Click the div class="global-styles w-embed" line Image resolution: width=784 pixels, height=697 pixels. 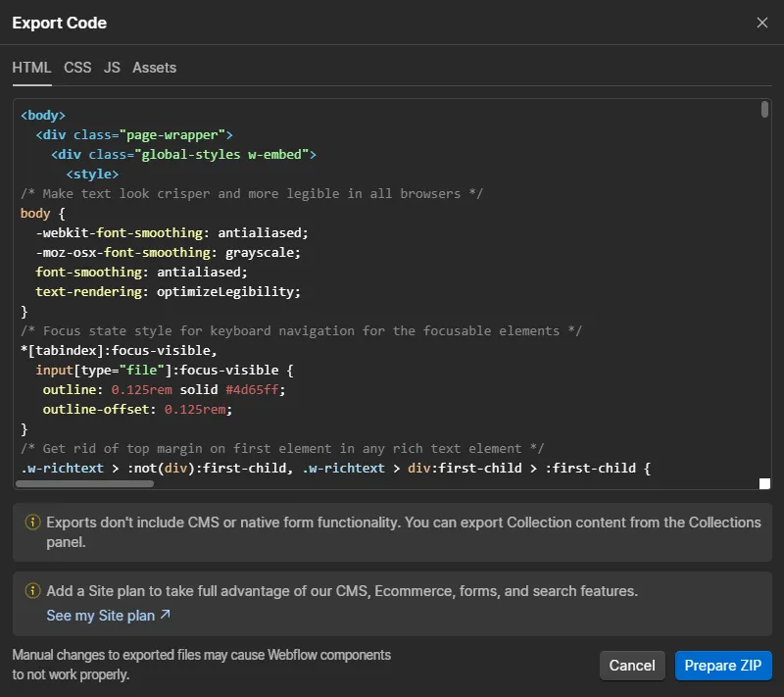click(x=183, y=155)
